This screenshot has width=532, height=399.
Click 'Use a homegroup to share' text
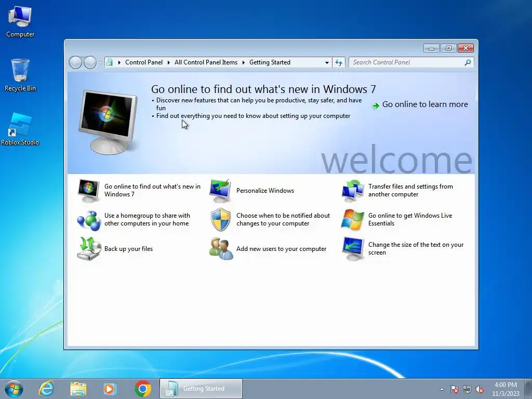coord(147,220)
